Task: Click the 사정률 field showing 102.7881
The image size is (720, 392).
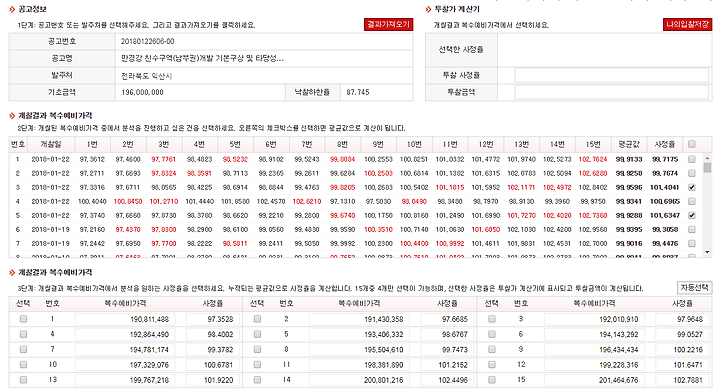Action: click(682, 380)
